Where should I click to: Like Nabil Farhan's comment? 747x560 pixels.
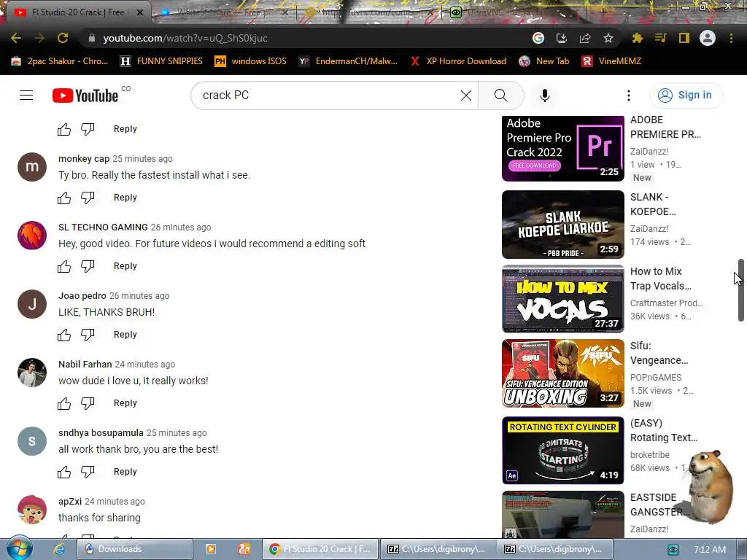point(64,403)
